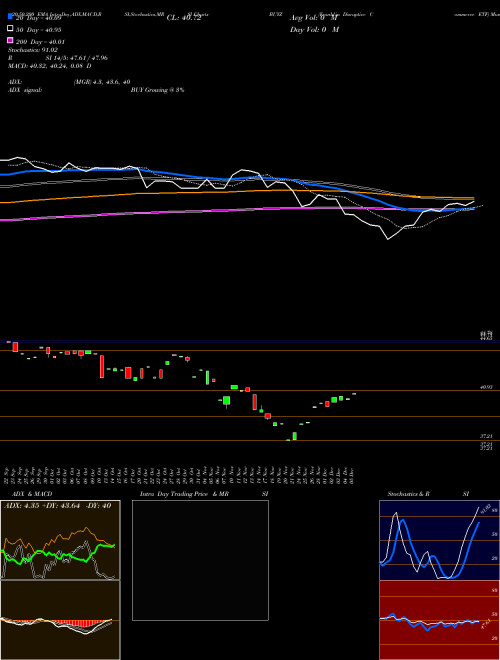The height and width of the screenshot is (660, 500).
Task: Open the blue Stochastics oscillator chart
Action: pyautogui.click(x=439, y=540)
